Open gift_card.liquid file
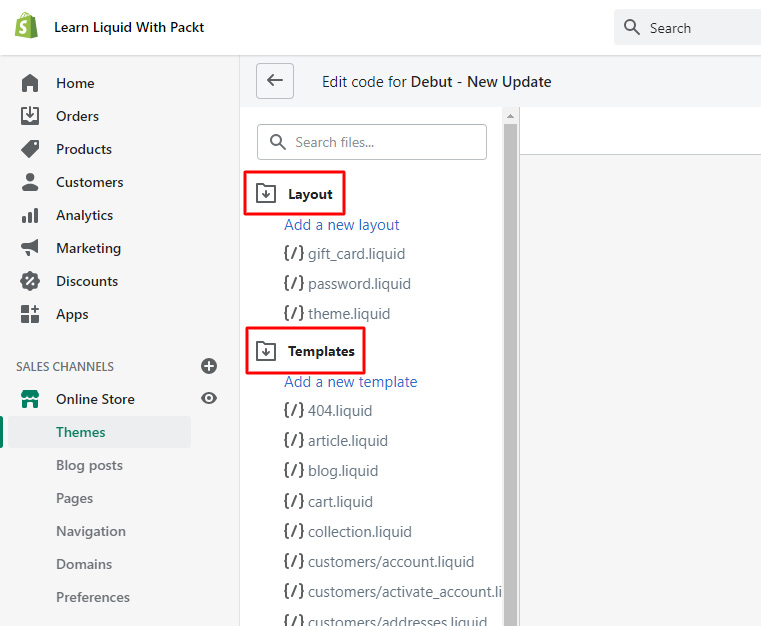761x626 pixels. [356, 254]
